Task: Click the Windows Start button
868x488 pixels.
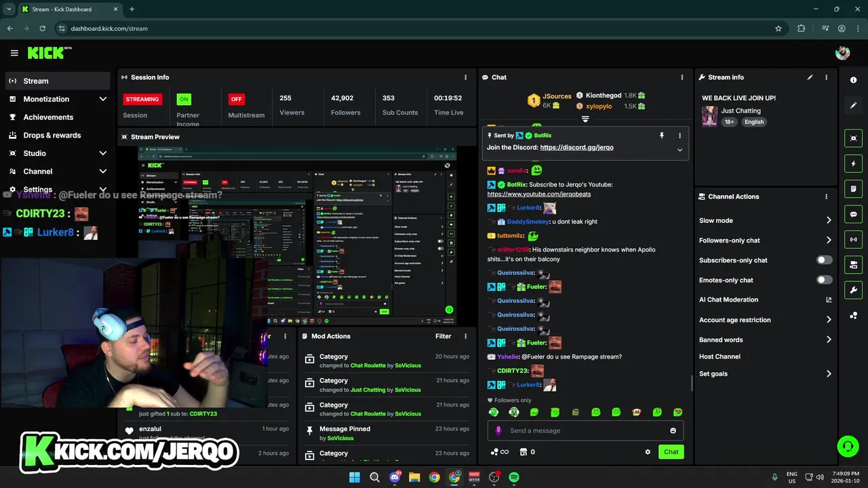Action: [355, 477]
